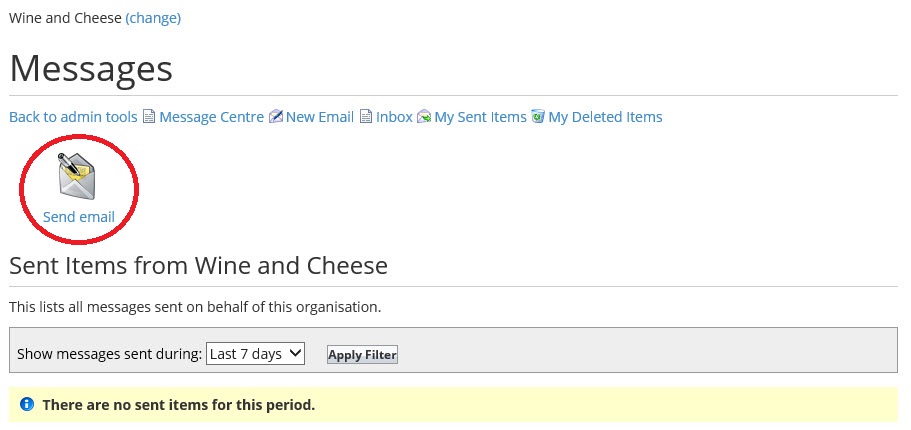The height and width of the screenshot is (430, 911).
Task: Open the Inbox text link
Action: pyautogui.click(x=394, y=117)
